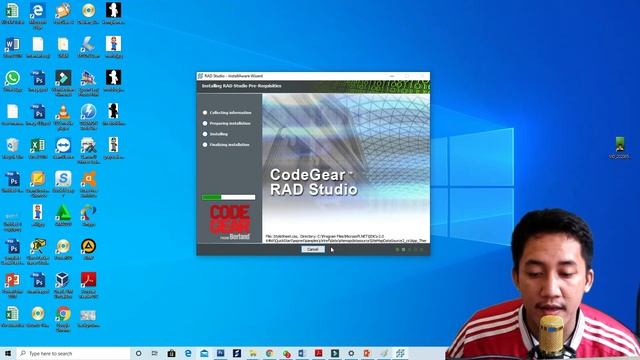Screen dimensions: 640x360
Task: Select the Collecting information step bullet
Action: [x=205, y=113]
